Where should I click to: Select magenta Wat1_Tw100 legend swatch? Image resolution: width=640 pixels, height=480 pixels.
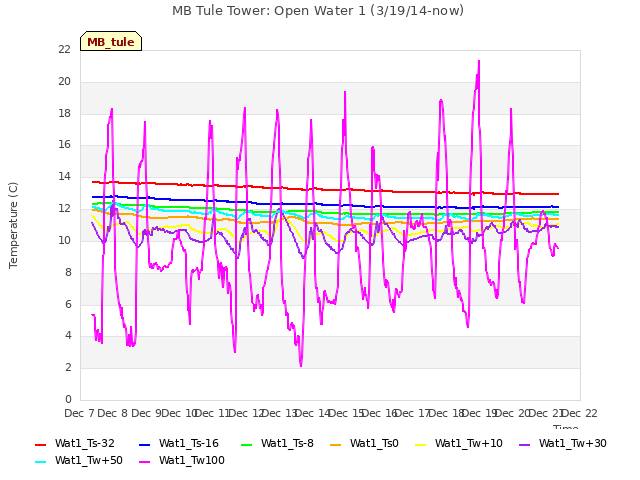[145, 462]
